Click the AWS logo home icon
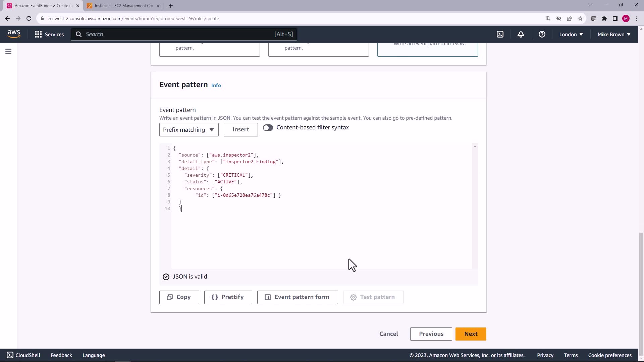This screenshot has width=644, height=362. (14, 34)
